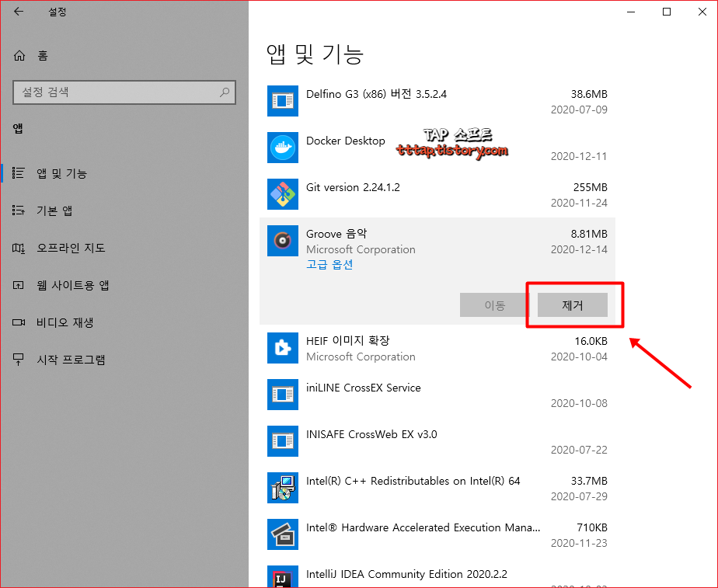
Task: Select HEIF 이미지 확장 entry
Action: click(437, 348)
